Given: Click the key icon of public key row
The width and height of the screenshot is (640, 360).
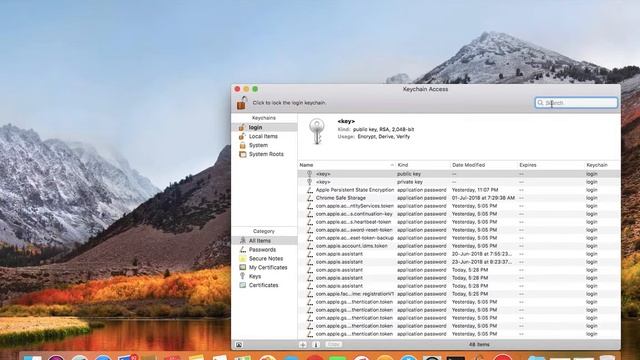Looking at the screenshot, I should point(310,174).
